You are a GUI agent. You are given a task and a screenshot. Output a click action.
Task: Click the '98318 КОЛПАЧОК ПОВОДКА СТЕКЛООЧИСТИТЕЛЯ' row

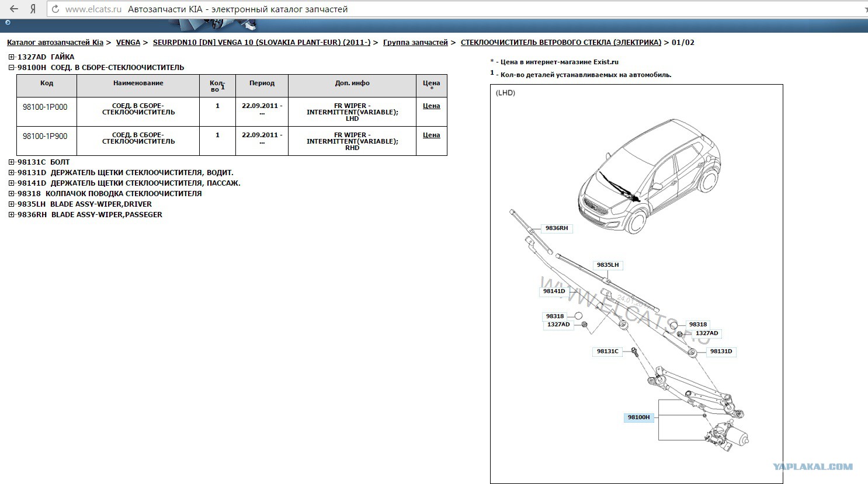click(109, 194)
